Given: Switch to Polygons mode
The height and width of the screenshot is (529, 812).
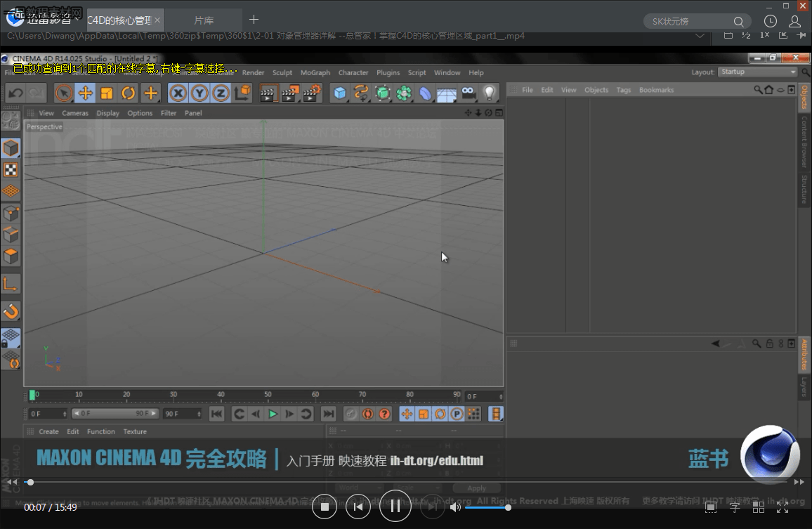Looking at the screenshot, I should (x=11, y=256).
